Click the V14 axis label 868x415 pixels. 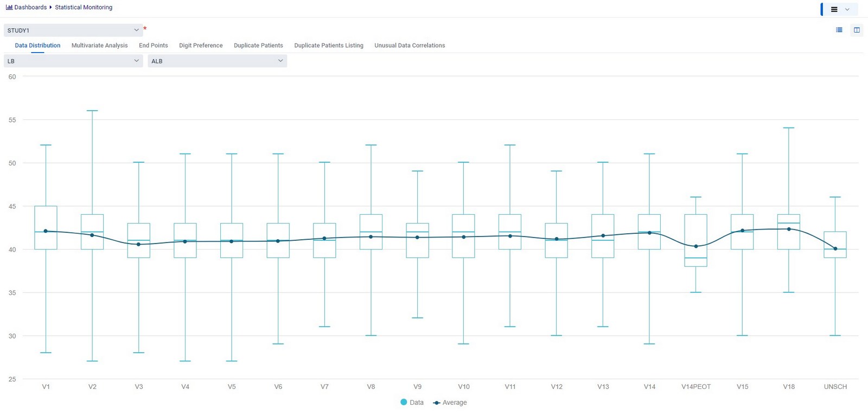[649, 387]
